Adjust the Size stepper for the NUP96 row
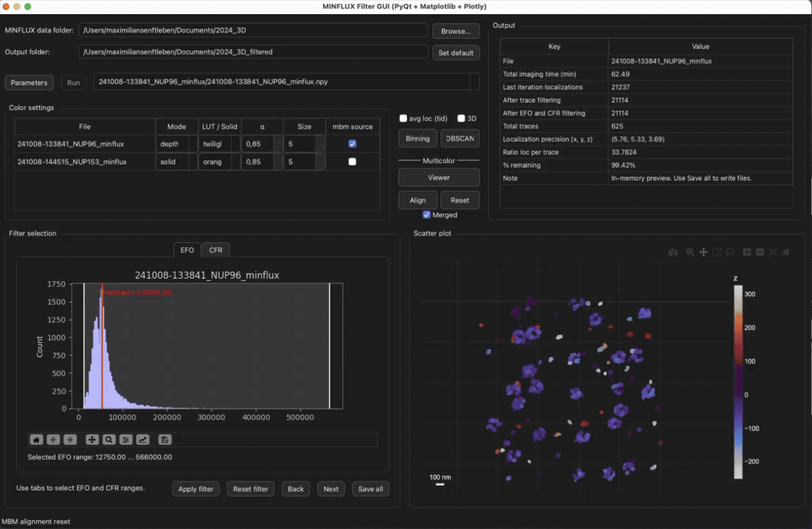812x529 pixels. click(x=320, y=144)
